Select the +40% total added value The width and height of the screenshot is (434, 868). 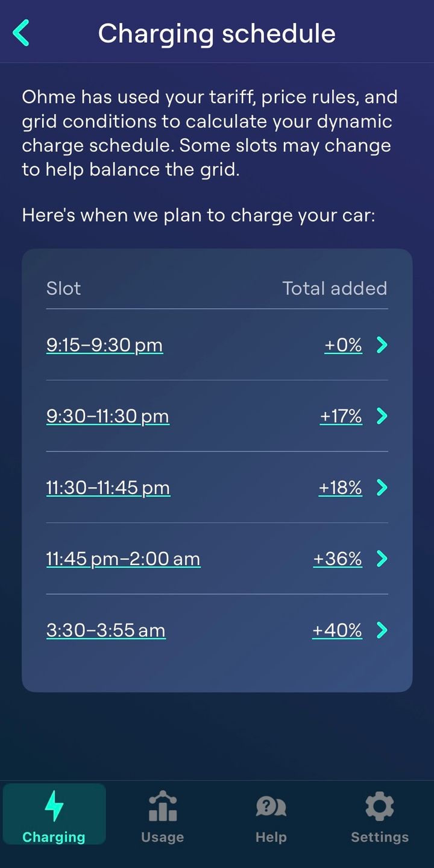pyautogui.click(x=337, y=630)
